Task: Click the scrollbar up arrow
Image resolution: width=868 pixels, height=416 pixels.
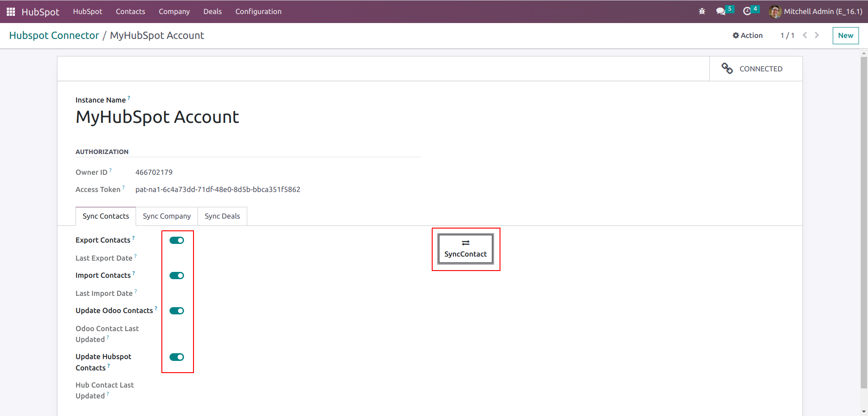Action: (x=864, y=53)
